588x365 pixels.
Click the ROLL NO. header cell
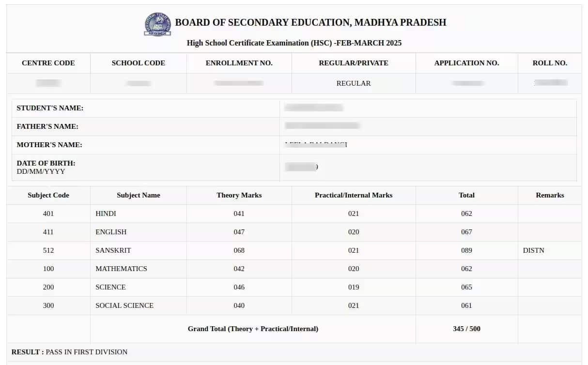click(x=550, y=63)
